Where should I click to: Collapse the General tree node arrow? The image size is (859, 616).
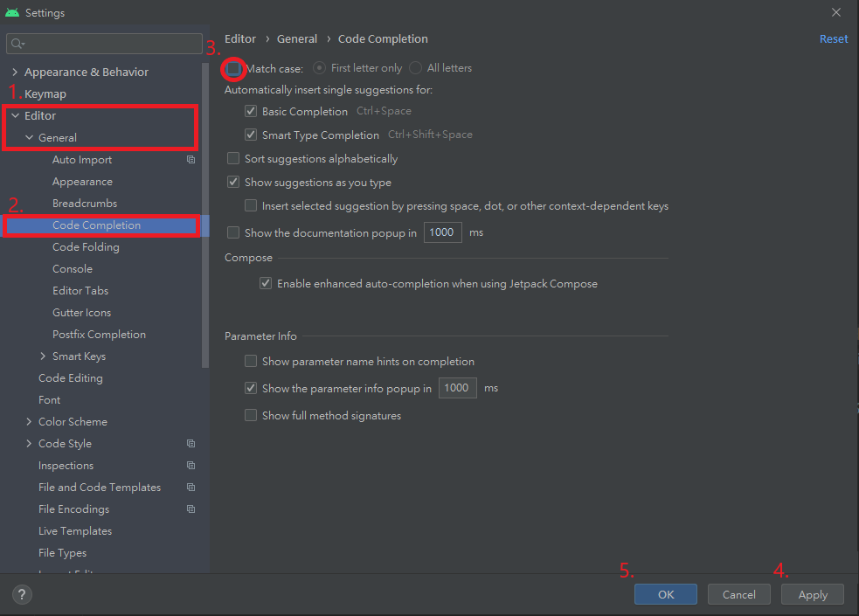tap(29, 137)
